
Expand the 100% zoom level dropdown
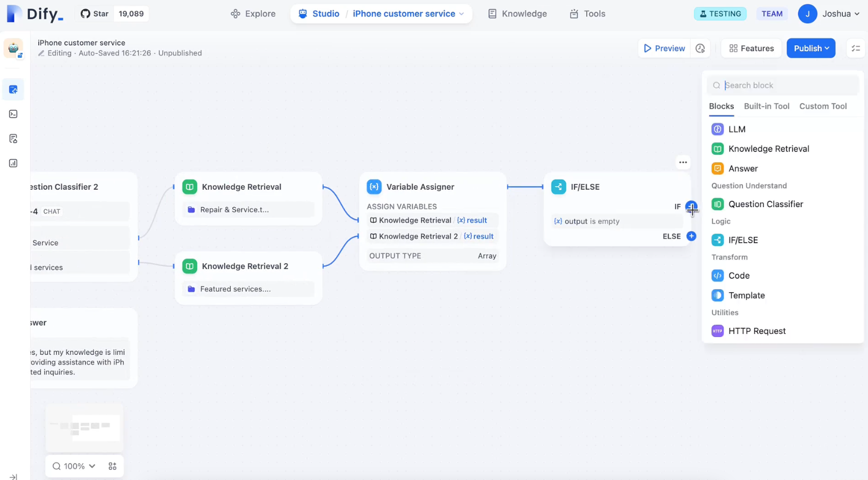pos(74,467)
